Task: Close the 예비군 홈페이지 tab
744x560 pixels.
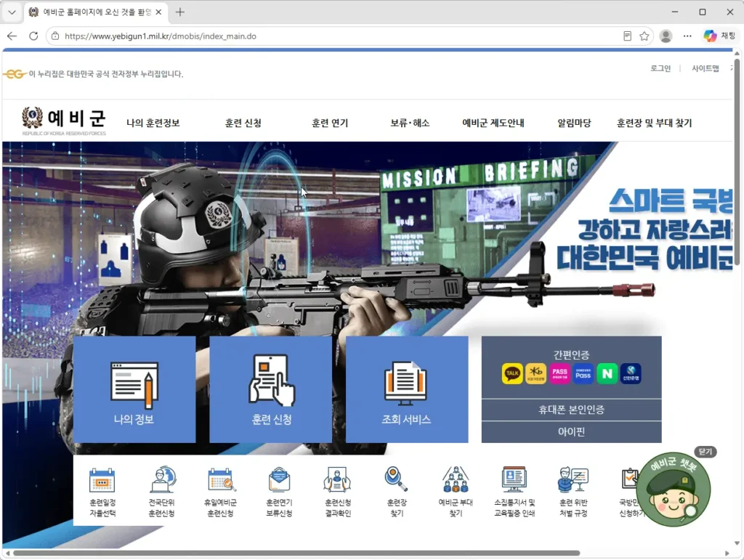Action: [159, 12]
